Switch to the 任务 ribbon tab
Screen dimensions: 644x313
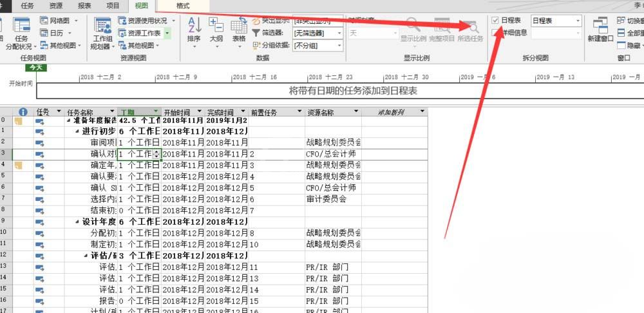coord(27,6)
